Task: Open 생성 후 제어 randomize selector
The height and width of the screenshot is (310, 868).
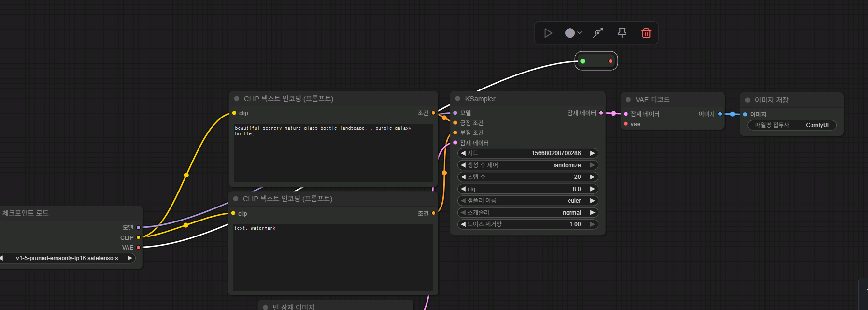Action: (527, 165)
